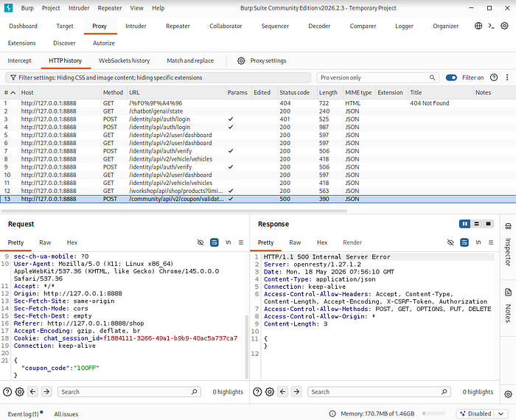Open All issues in the status bar

pos(66,414)
